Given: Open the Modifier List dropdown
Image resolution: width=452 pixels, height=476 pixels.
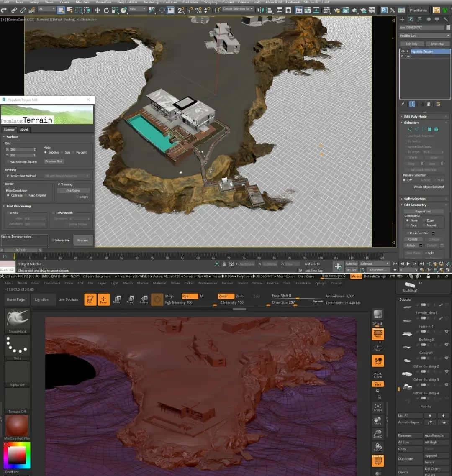Looking at the screenshot, I should tap(424, 36).
